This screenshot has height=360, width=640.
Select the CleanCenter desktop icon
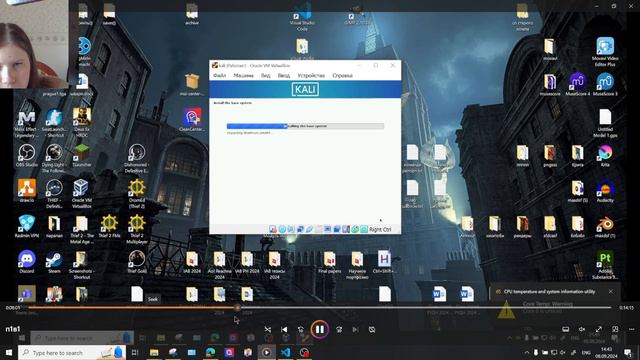(x=192, y=120)
